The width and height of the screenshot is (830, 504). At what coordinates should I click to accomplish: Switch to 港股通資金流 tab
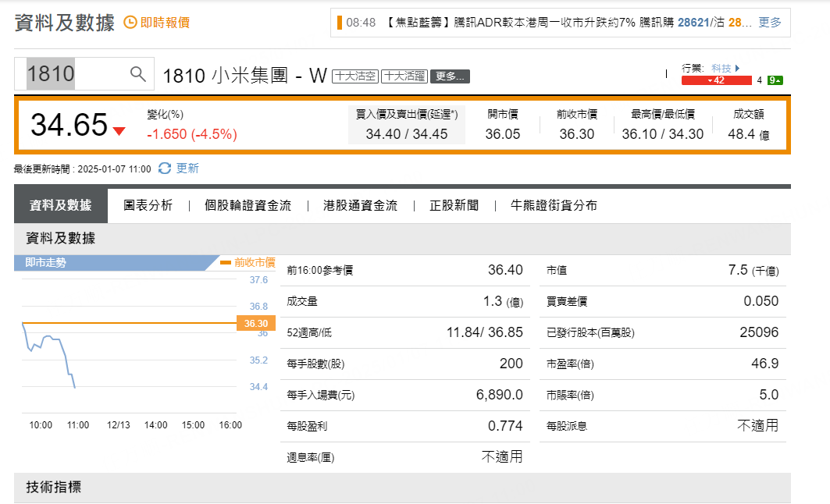pos(360,205)
